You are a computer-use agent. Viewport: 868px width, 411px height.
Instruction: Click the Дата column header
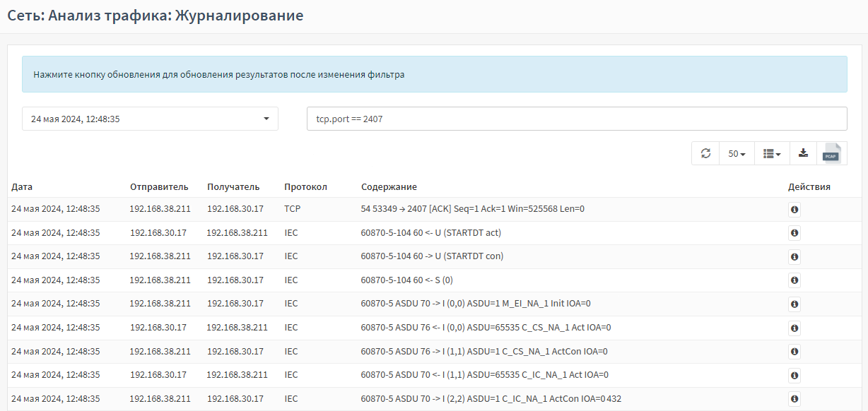(x=22, y=187)
